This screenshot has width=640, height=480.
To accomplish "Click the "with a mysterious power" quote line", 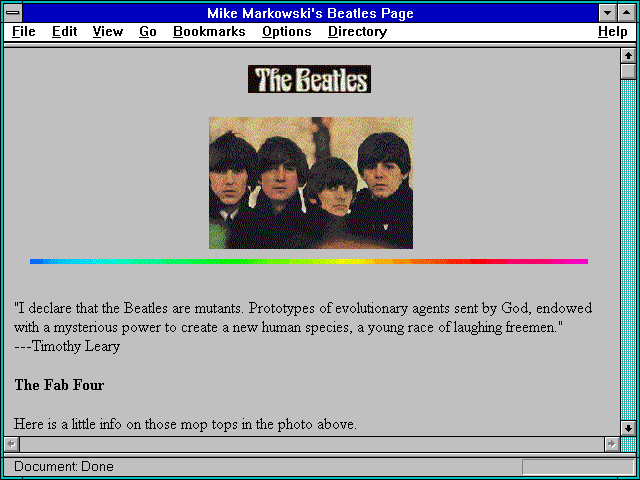I will tap(289, 327).
